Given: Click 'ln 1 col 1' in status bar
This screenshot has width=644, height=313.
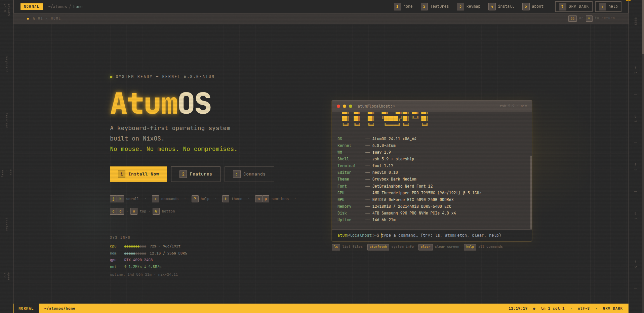Looking at the screenshot, I should 553,308.
